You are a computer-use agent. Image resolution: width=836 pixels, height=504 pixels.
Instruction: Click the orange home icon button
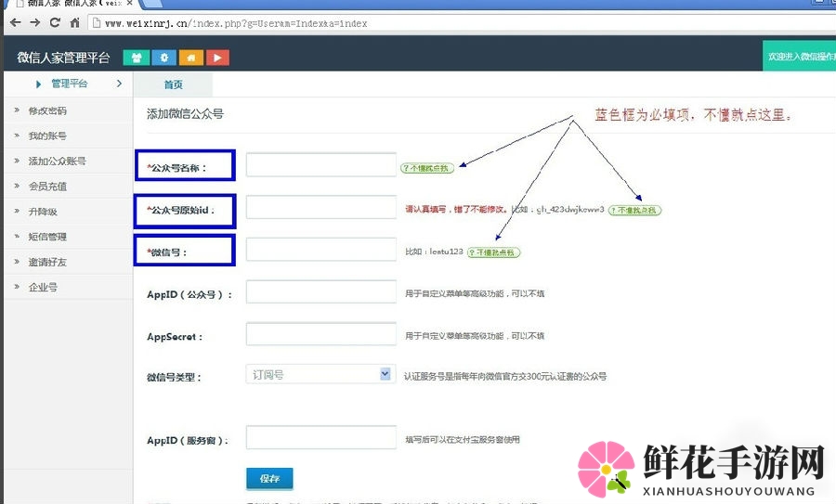[x=190, y=58]
